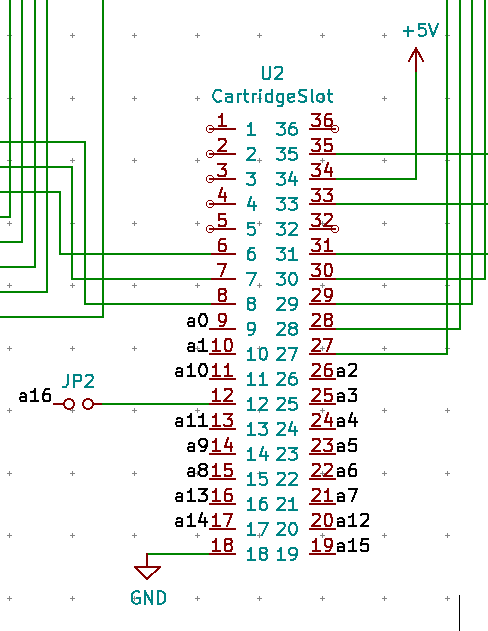Click the GND text label
The height and width of the screenshot is (631, 488).
pos(148,598)
